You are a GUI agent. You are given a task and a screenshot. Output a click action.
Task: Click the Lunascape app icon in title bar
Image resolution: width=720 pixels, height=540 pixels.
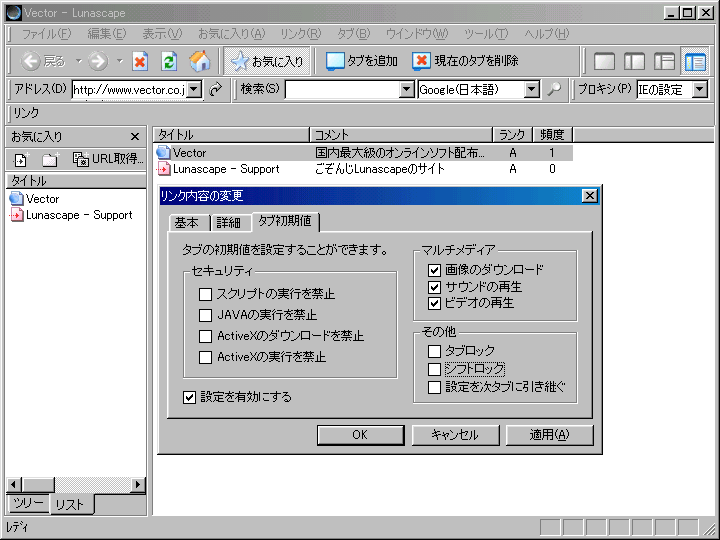tap(14, 13)
